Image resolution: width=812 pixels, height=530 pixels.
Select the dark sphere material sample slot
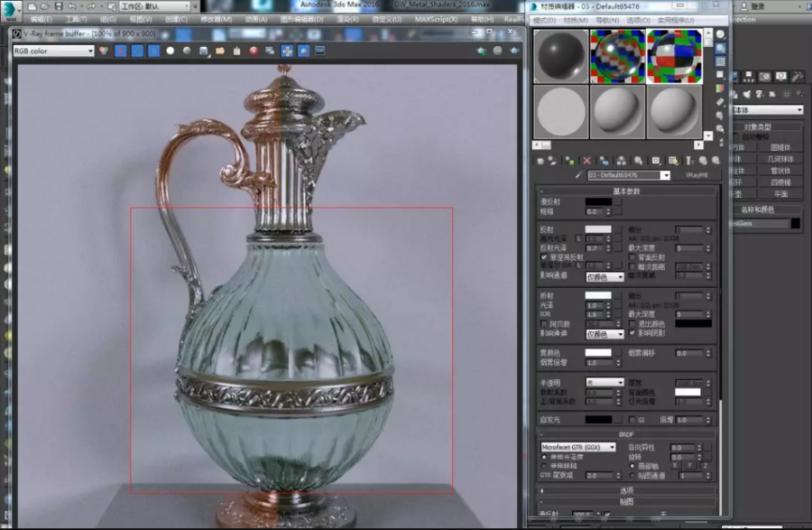[x=561, y=56]
